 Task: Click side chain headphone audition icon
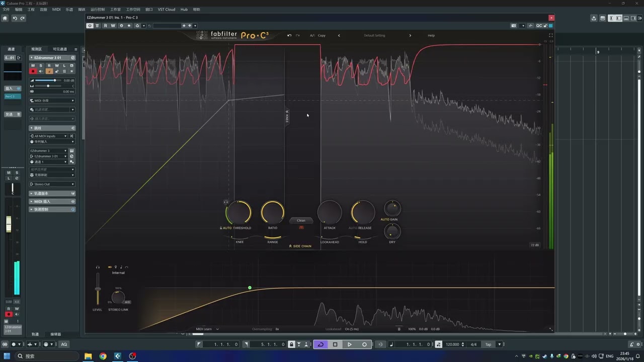98,267
